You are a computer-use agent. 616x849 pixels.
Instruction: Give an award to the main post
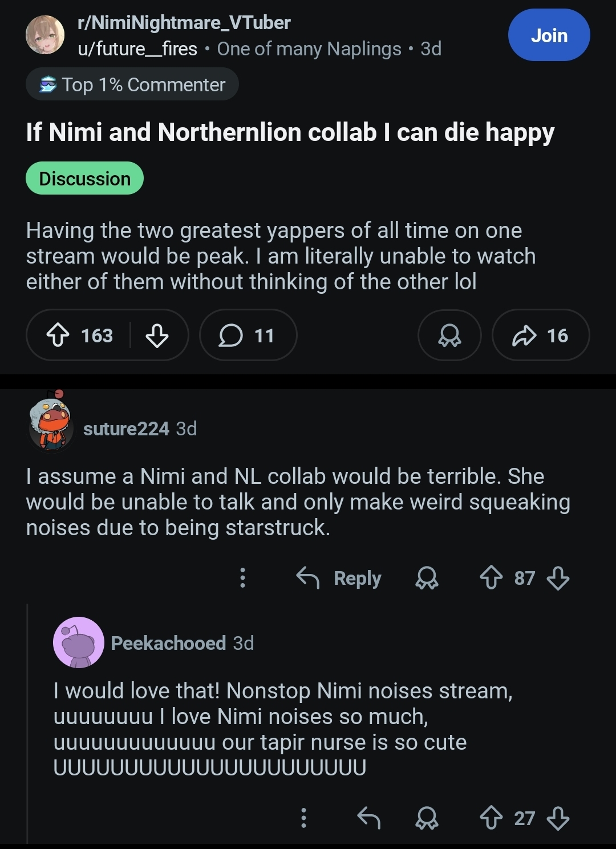(x=449, y=335)
